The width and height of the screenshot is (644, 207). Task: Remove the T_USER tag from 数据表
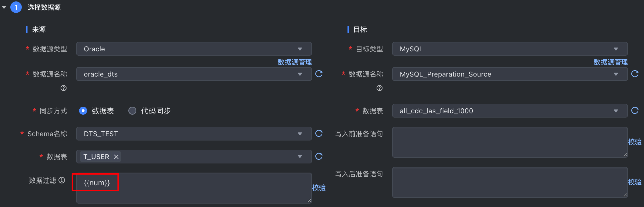tap(116, 157)
